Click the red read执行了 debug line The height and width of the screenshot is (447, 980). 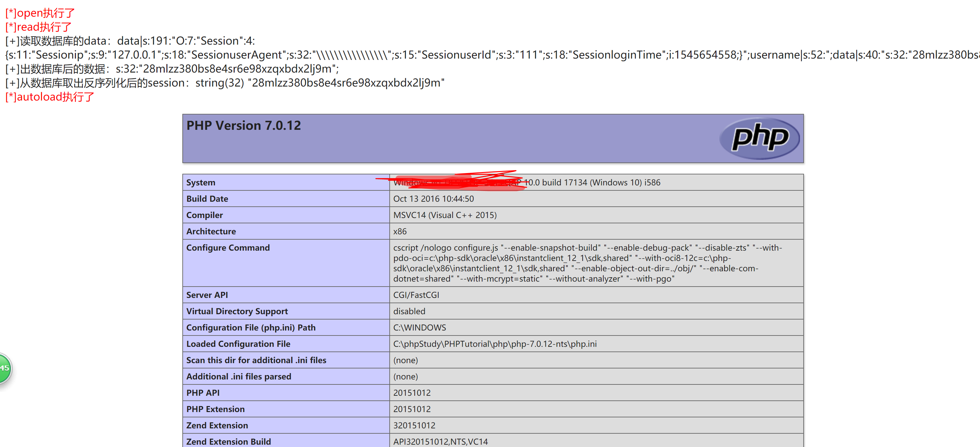[38, 27]
